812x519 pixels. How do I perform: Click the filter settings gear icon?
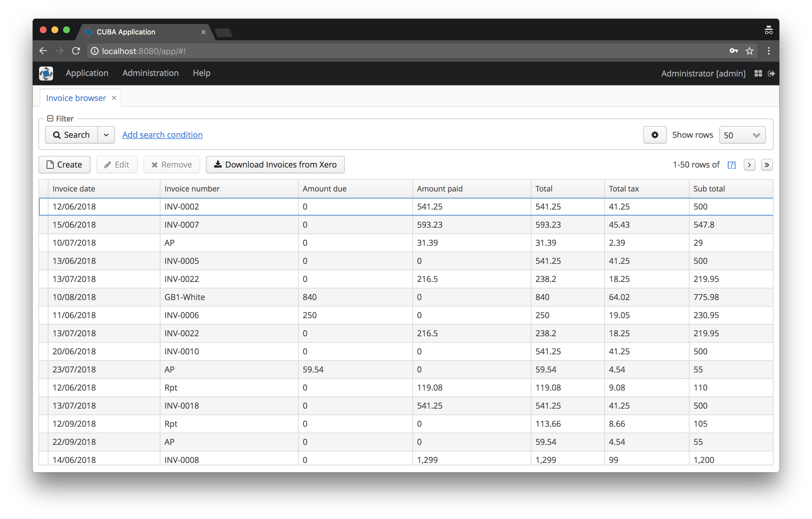click(654, 135)
